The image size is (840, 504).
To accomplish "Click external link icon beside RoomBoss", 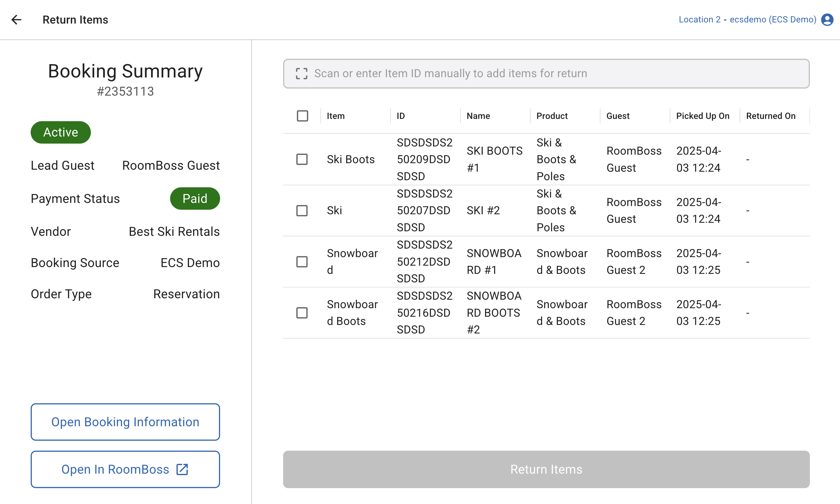I will 182,469.
